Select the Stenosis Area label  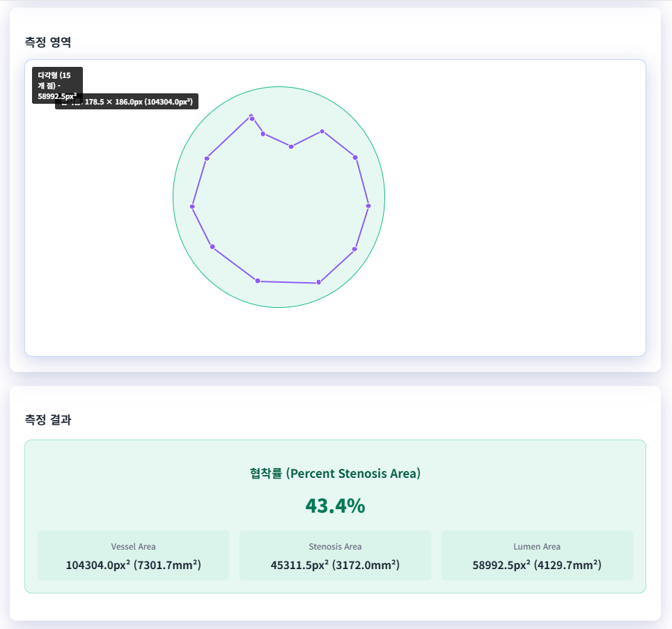point(335,547)
